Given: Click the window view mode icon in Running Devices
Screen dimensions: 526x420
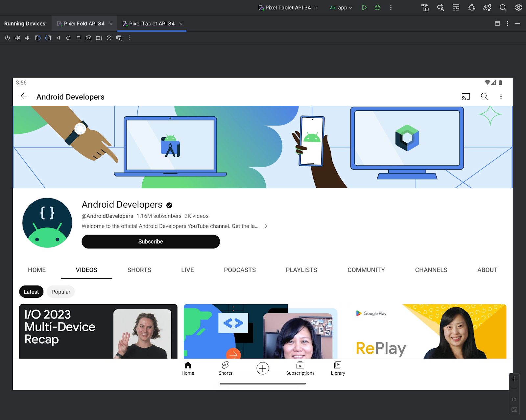Looking at the screenshot, I should click(x=497, y=24).
